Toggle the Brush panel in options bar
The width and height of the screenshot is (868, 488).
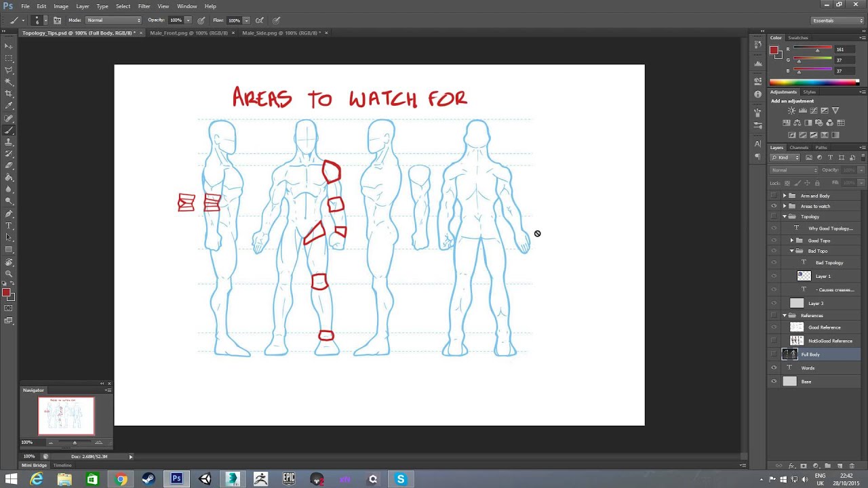(x=57, y=20)
